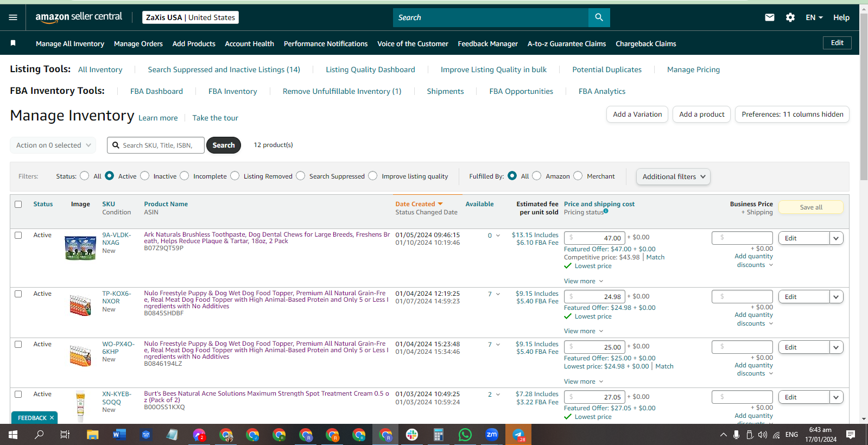Select the 'Listing Removed' radio button
The width and height of the screenshot is (868, 445).
click(235, 176)
